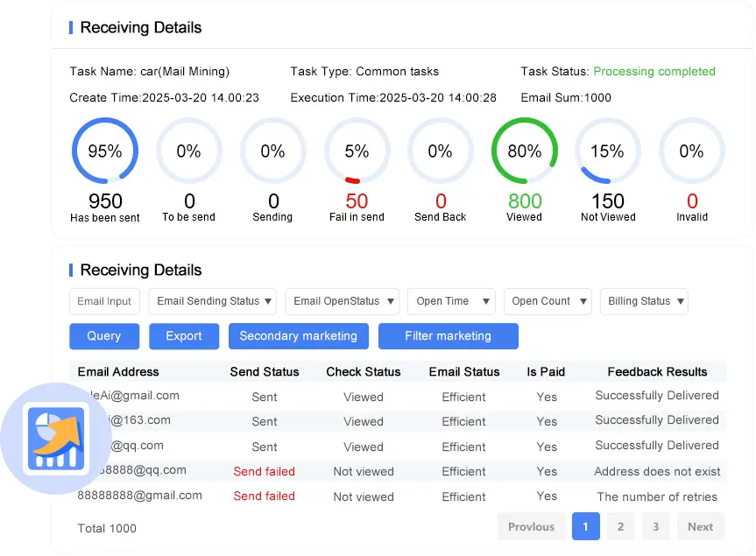Click the Filter marketing button

pyautogui.click(x=448, y=336)
